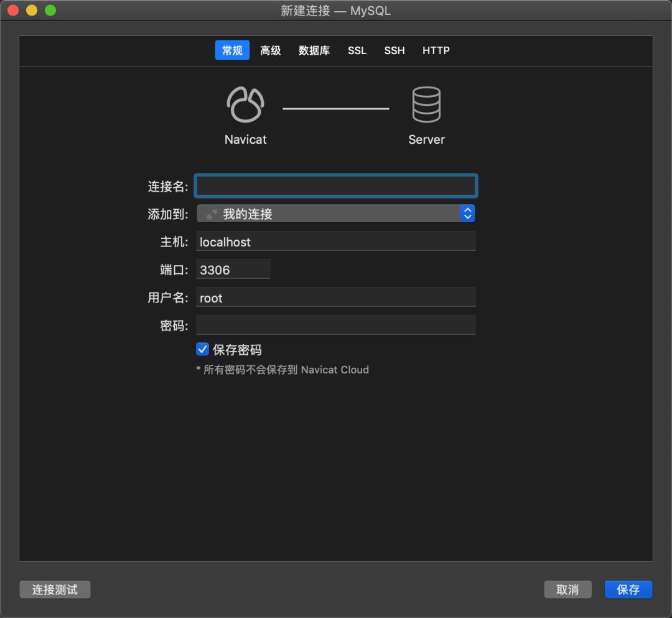This screenshot has height=618, width=672.
Task: Click the 密码 input field
Action: [x=335, y=325]
